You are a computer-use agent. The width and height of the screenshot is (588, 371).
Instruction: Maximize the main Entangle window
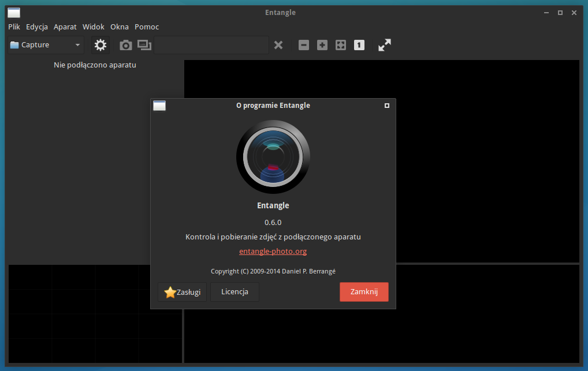point(560,13)
